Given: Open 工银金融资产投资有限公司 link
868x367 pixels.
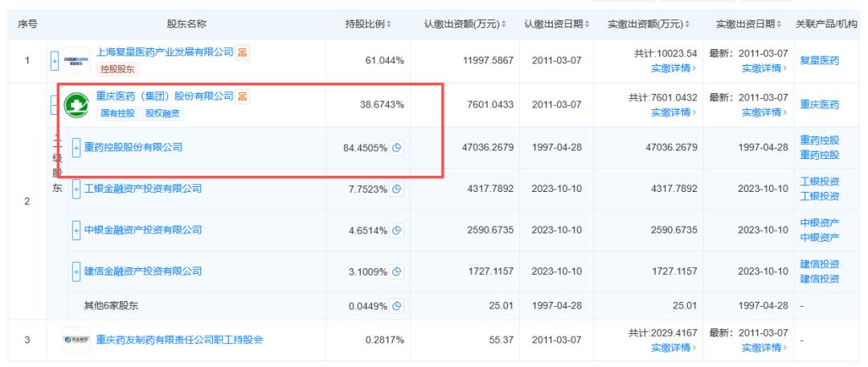Looking at the screenshot, I should pos(143,189).
